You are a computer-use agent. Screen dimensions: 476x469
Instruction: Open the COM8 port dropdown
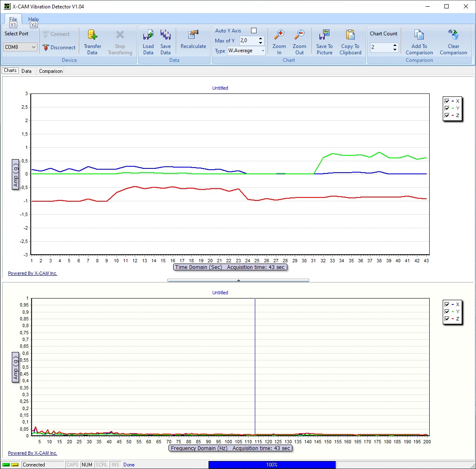click(x=34, y=47)
